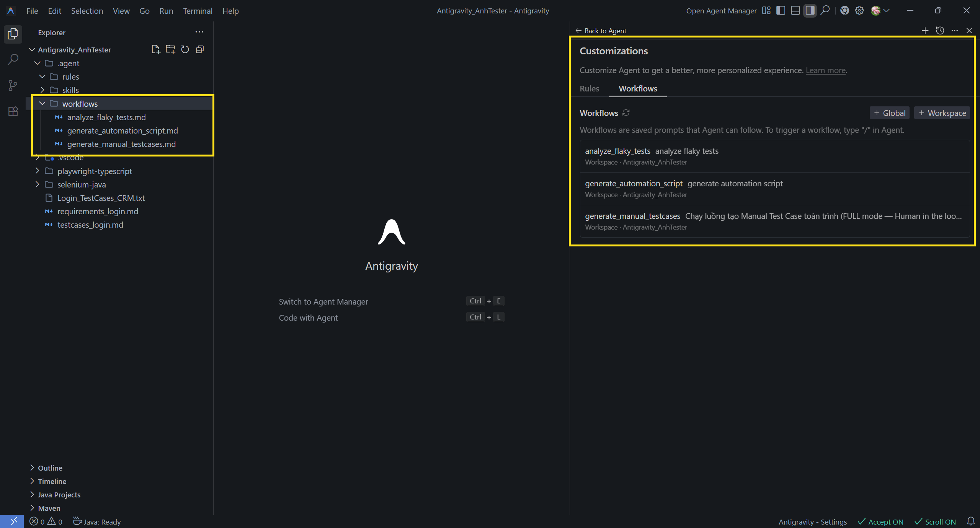Screen dimensions: 980x528
Task: Switch to the Rules tab
Action: click(x=589, y=89)
